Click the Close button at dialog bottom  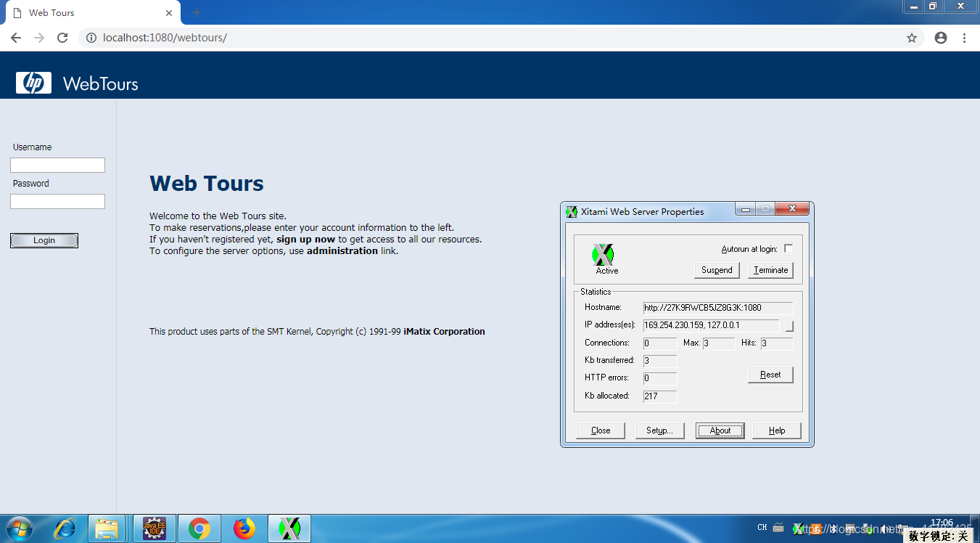(x=601, y=430)
